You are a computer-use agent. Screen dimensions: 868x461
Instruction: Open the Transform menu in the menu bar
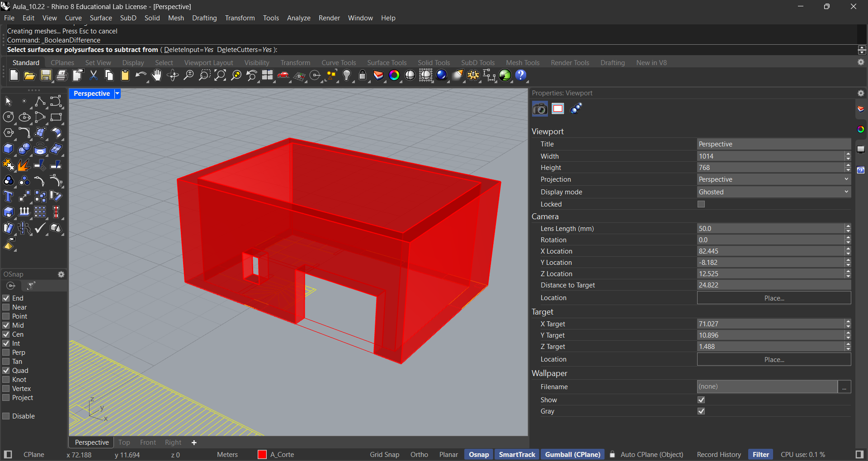point(240,18)
